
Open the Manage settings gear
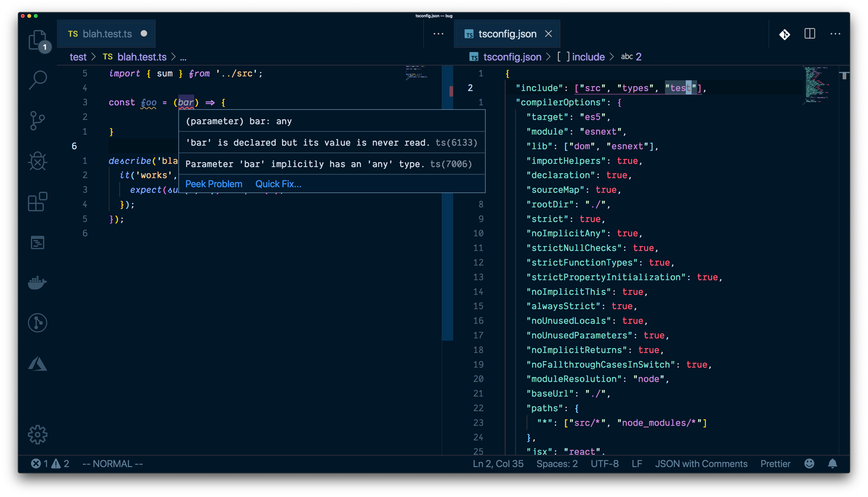pos(37,434)
